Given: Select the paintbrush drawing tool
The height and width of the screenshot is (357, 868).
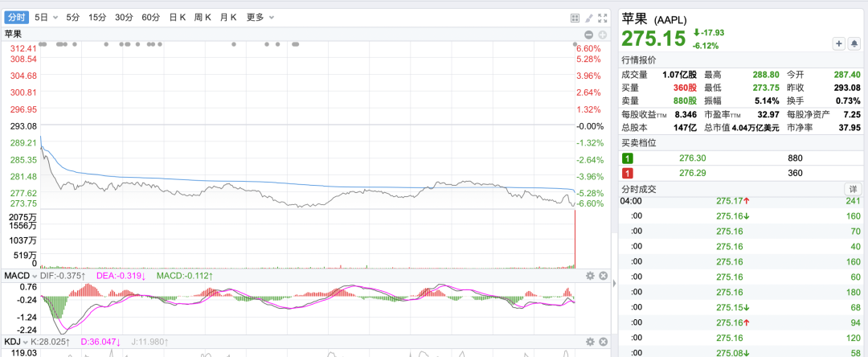Looking at the screenshot, I should tap(589, 18).
